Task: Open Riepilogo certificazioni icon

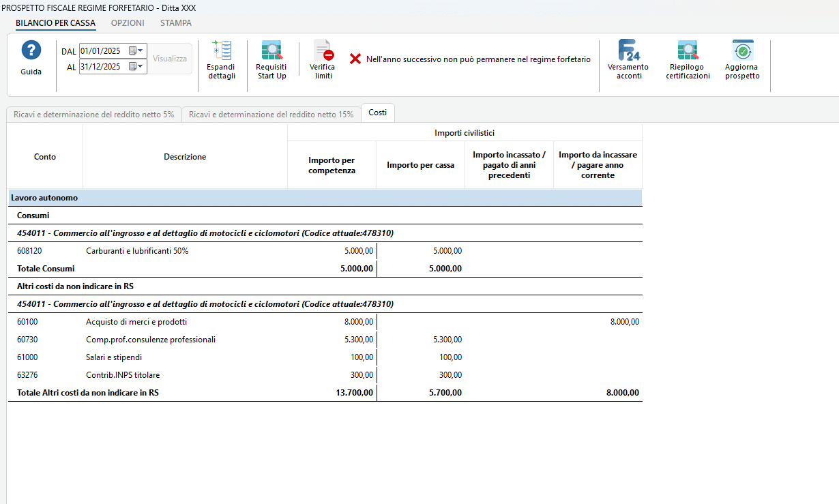Action: (x=688, y=51)
